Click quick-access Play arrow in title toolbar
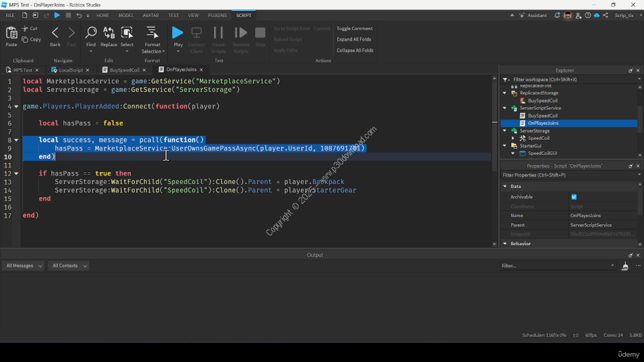Image resolution: width=644 pixels, height=362 pixels. pyautogui.click(x=57, y=16)
